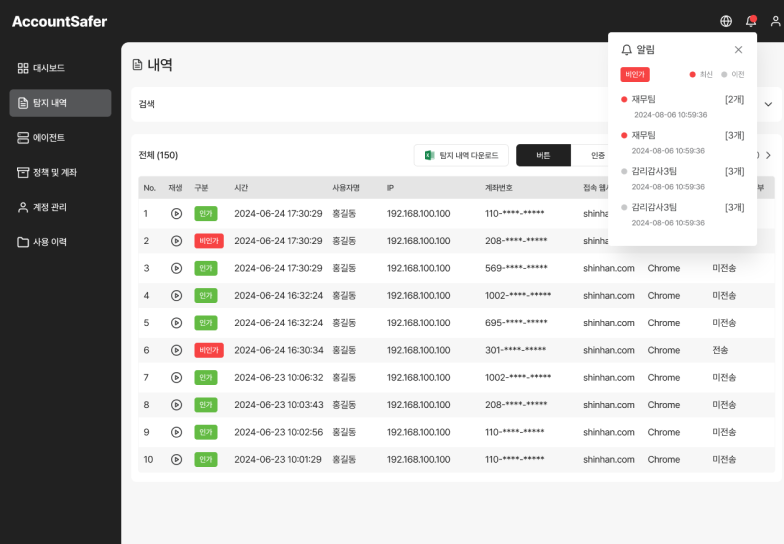Download 탐지 내역 as Excel
The width and height of the screenshot is (784, 544).
pyautogui.click(x=461, y=156)
